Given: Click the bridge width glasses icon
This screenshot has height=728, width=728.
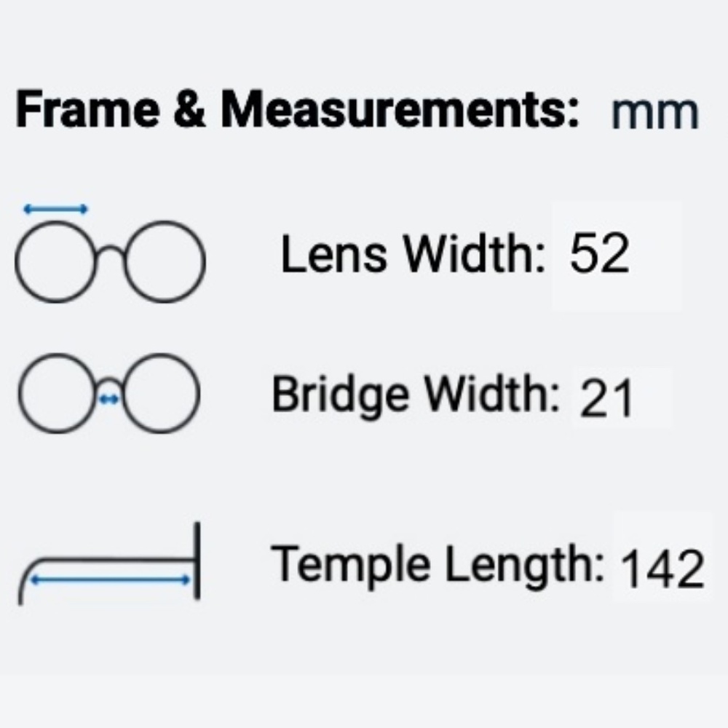Looking at the screenshot, I should tap(109, 393).
